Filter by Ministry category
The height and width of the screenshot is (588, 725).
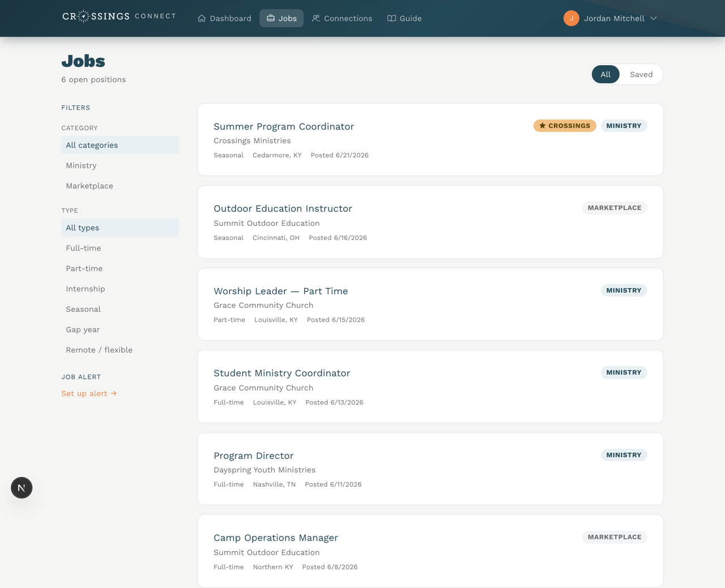(120, 165)
